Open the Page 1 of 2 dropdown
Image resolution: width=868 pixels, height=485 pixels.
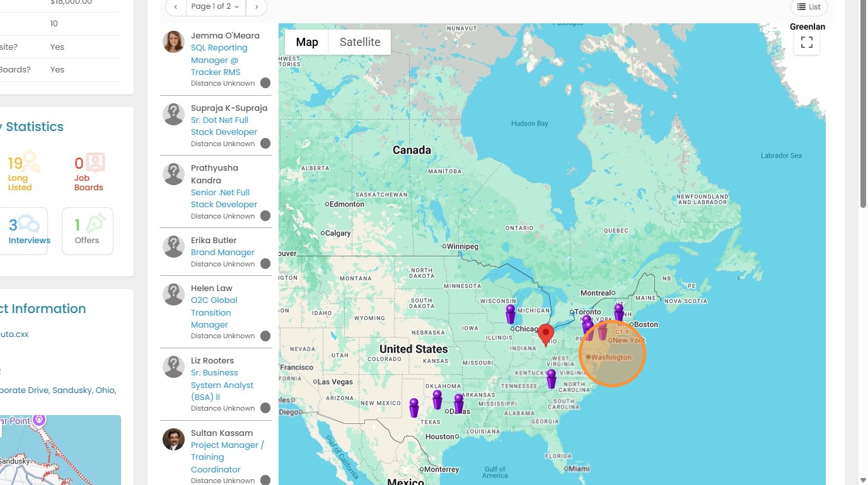click(216, 6)
